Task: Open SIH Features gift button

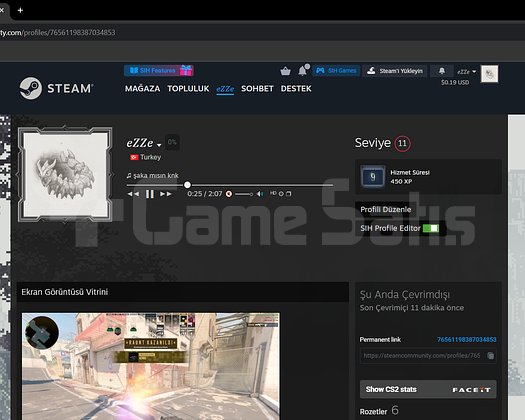Action: click(x=159, y=71)
